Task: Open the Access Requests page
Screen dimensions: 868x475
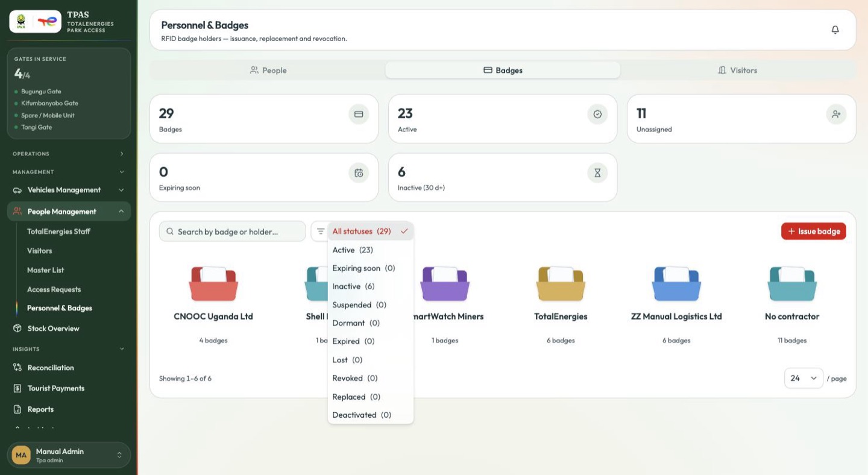Action: (x=54, y=289)
